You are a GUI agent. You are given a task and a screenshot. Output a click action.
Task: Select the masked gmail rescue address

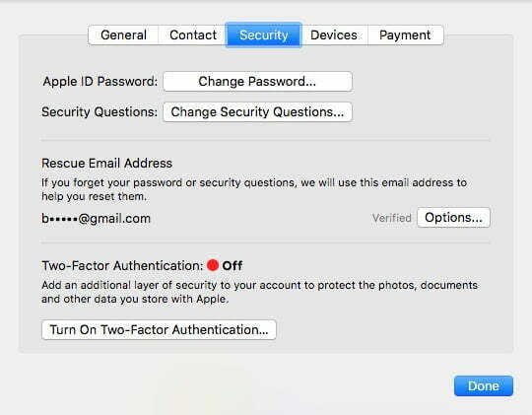point(96,219)
